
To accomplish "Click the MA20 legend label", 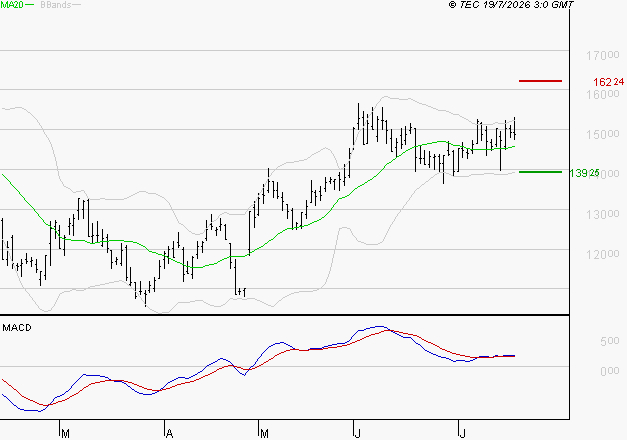I will click(12, 4).
